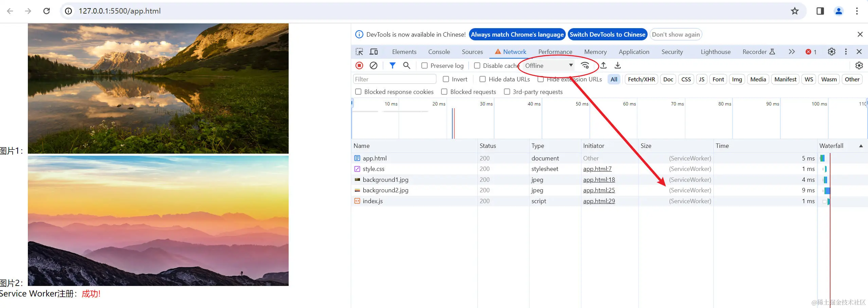Sort by the Status column header
Viewport: 868px width, 308px height.
point(503,146)
